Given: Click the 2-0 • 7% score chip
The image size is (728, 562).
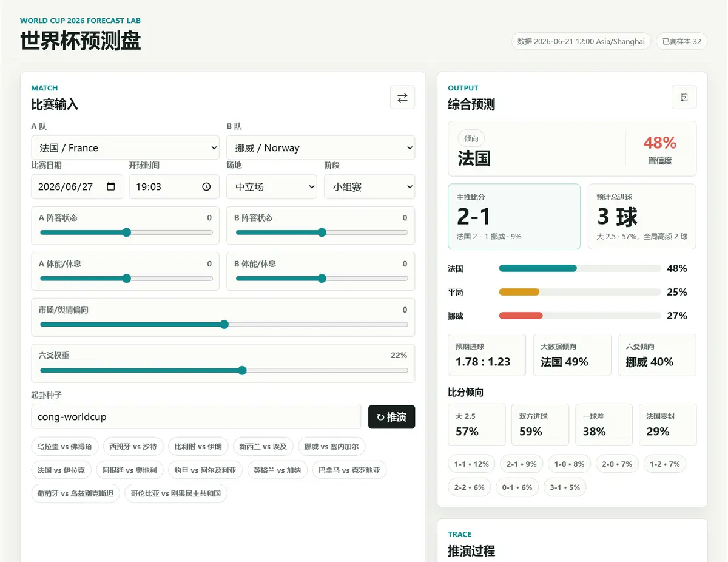Looking at the screenshot, I should [x=618, y=464].
